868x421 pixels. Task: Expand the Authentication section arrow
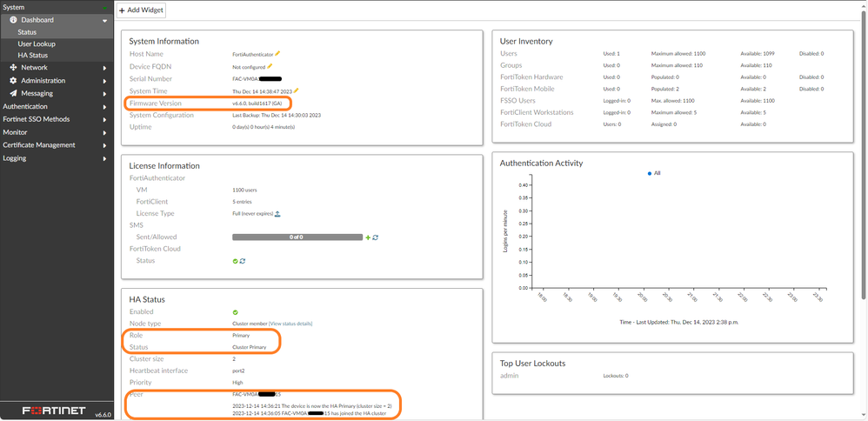point(104,106)
